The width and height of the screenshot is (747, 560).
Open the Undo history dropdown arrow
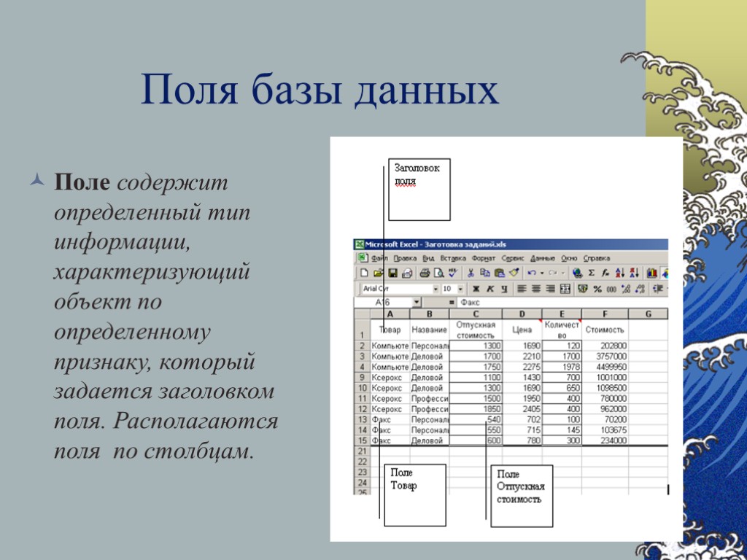click(542, 273)
